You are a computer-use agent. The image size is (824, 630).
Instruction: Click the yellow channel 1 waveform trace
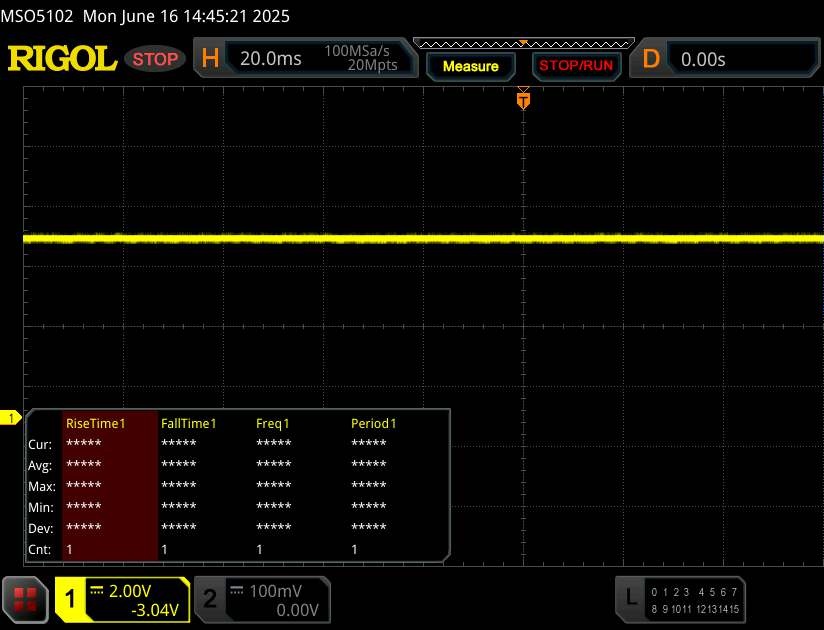[x=424, y=239]
